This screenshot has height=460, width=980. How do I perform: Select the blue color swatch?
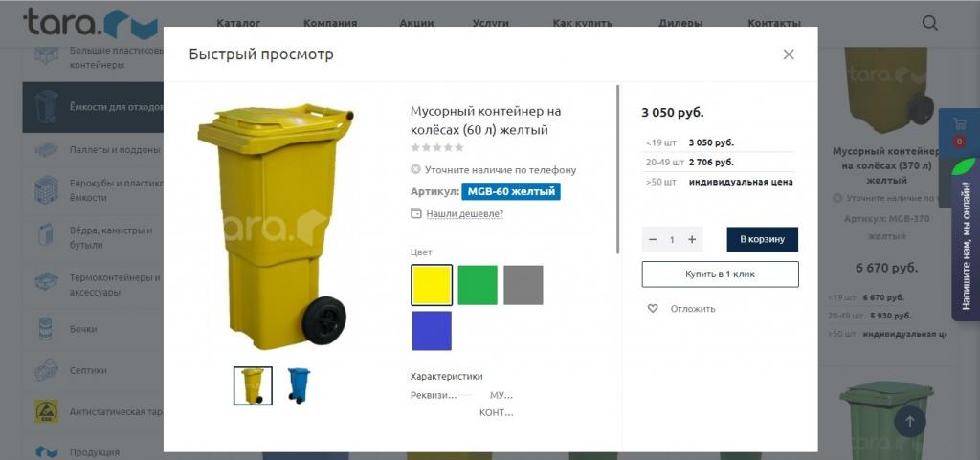432,331
